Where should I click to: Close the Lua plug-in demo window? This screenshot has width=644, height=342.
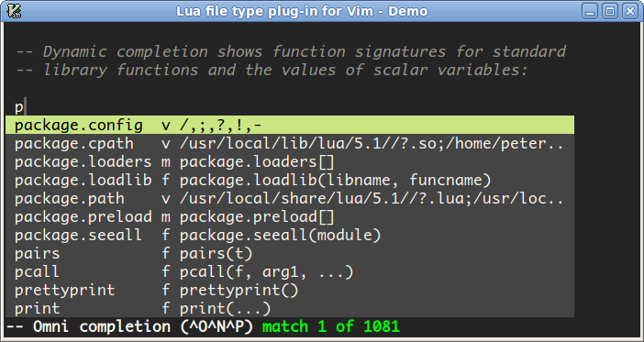(630, 11)
